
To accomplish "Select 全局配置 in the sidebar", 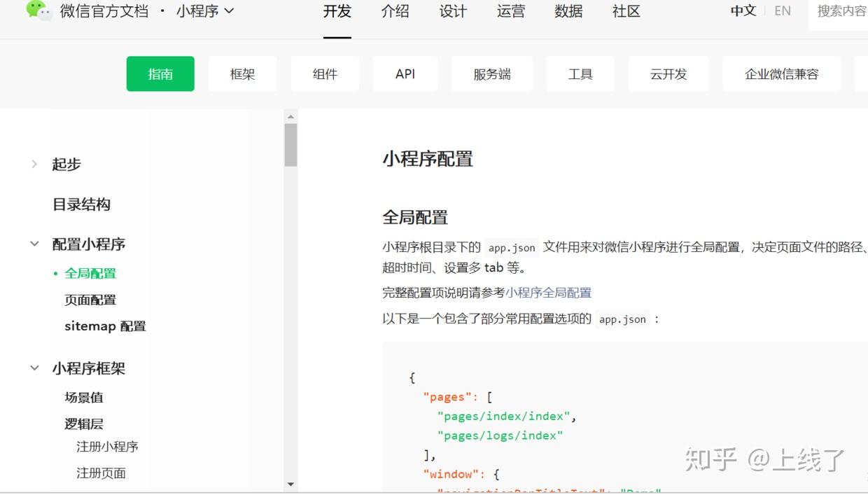I will point(90,274).
